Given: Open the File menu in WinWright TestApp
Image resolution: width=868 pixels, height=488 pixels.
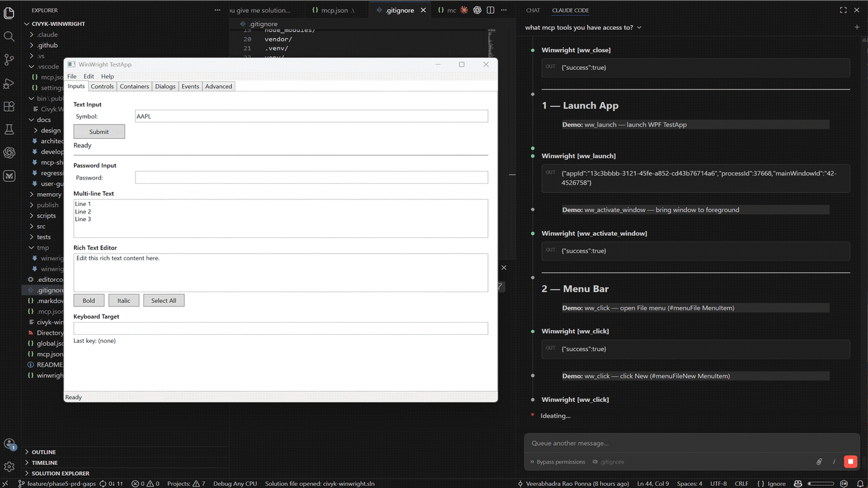Looking at the screenshot, I should point(71,76).
